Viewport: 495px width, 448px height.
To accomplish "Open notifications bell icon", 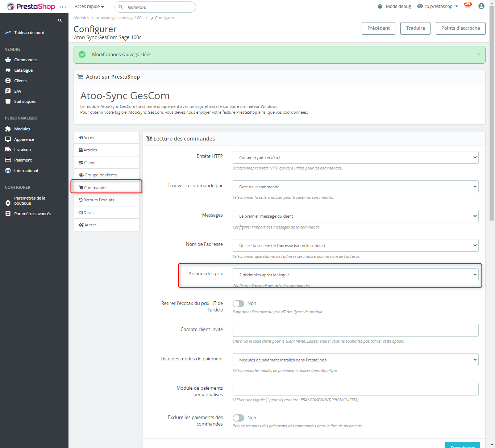I will pos(467,7).
